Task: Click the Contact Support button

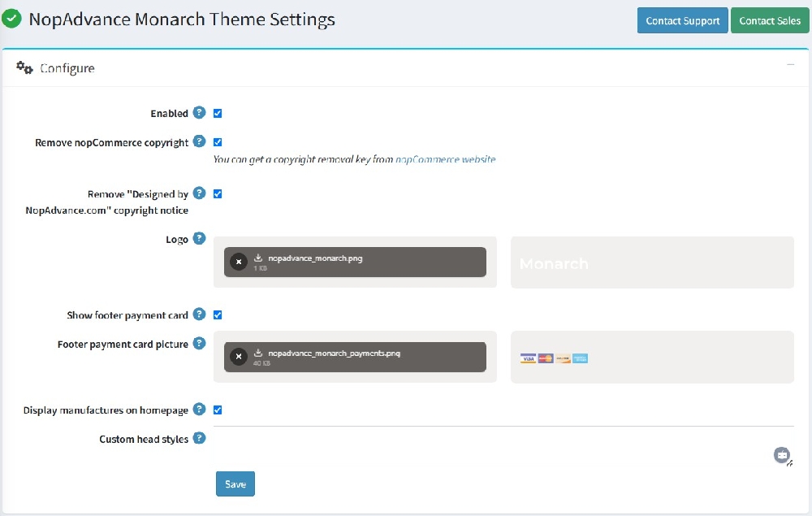Action: click(682, 20)
